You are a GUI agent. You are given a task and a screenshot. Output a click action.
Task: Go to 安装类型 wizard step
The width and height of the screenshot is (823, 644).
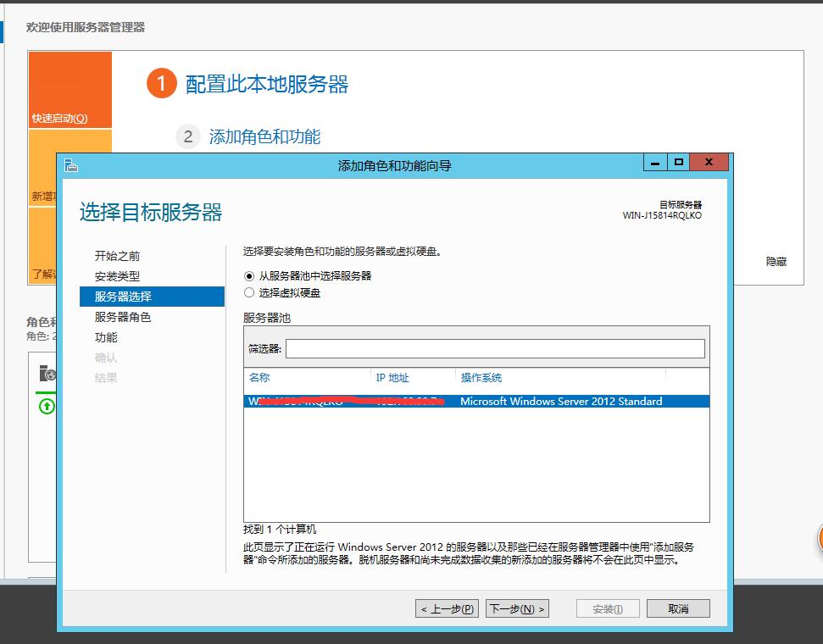(118, 276)
